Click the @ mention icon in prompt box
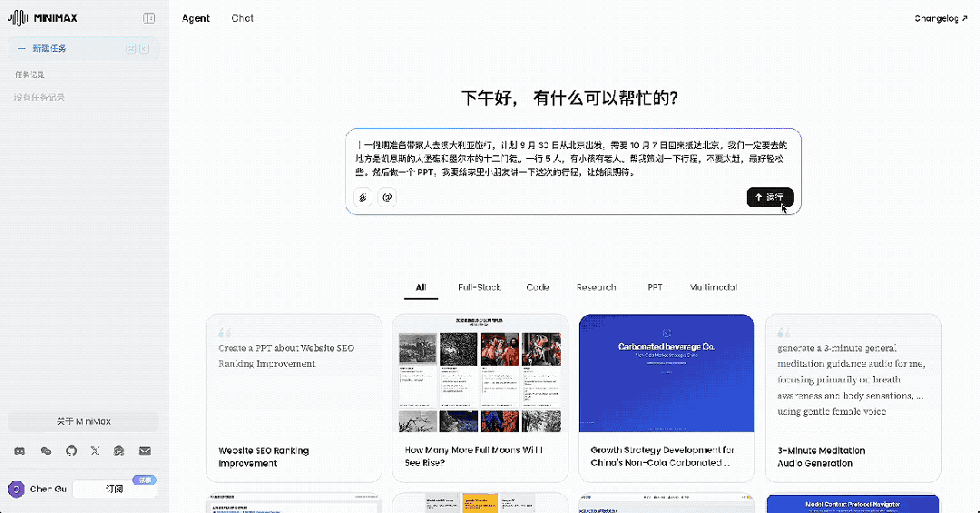Image resolution: width=980 pixels, height=513 pixels. [x=387, y=197]
